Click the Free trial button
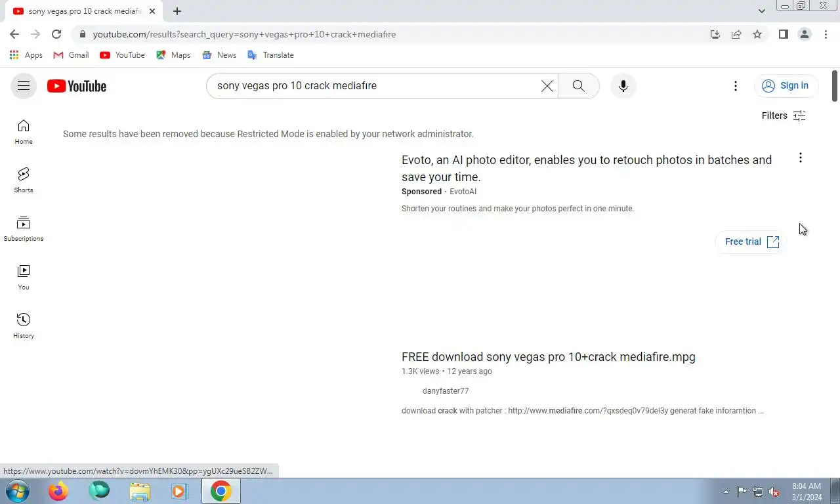 (751, 241)
